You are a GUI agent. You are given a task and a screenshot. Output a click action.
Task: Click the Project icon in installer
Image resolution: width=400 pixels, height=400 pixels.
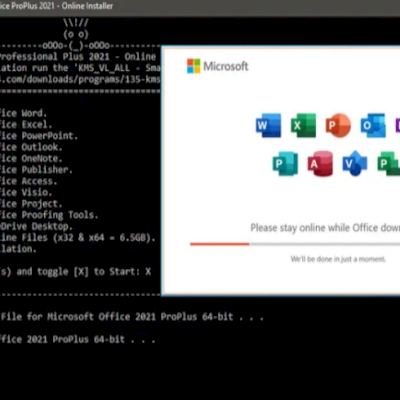pos(389,163)
